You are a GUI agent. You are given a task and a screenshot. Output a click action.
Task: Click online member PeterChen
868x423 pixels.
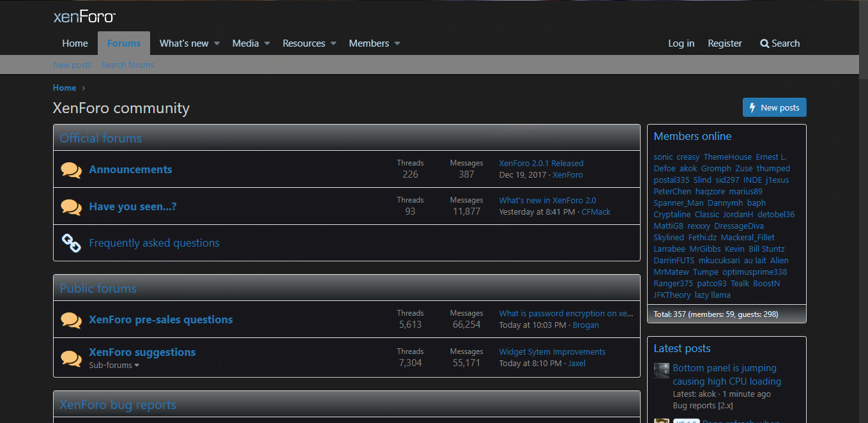[x=672, y=191]
